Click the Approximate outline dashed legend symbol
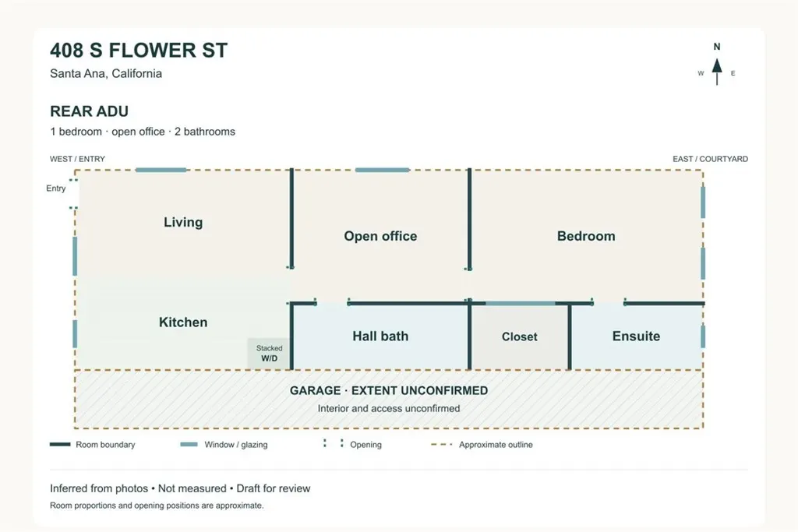 [x=441, y=445]
